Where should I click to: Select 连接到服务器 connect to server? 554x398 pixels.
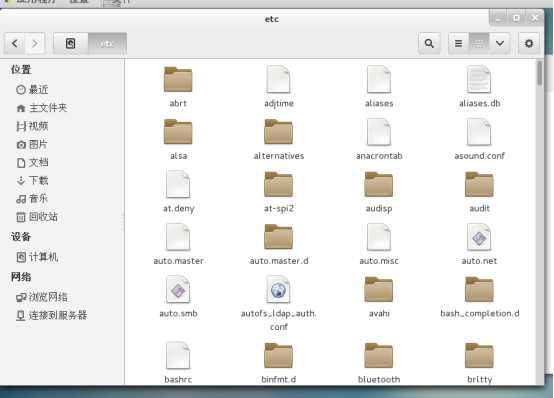coord(52,315)
